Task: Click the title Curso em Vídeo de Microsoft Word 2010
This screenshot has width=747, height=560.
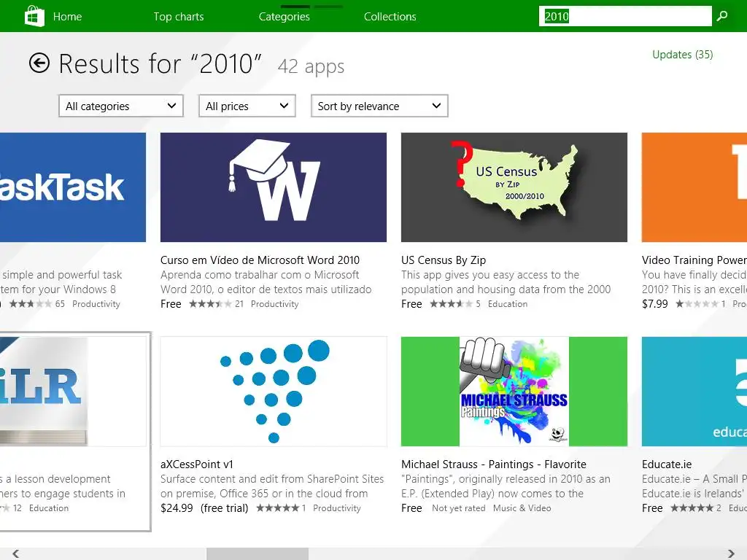Action: click(260, 260)
